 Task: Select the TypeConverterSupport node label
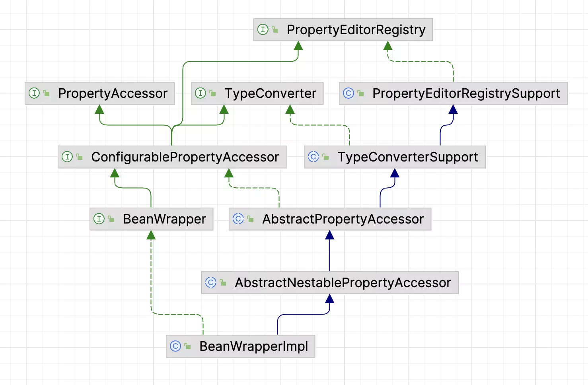[x=408, y=157]
